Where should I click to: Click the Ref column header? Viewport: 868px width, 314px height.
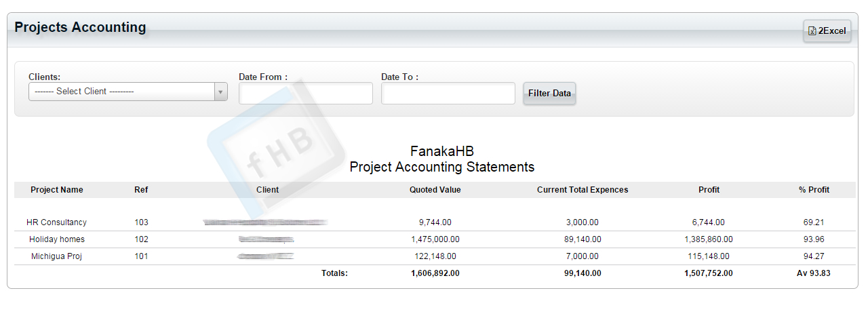pyautogui.click(x=141, y=190)
